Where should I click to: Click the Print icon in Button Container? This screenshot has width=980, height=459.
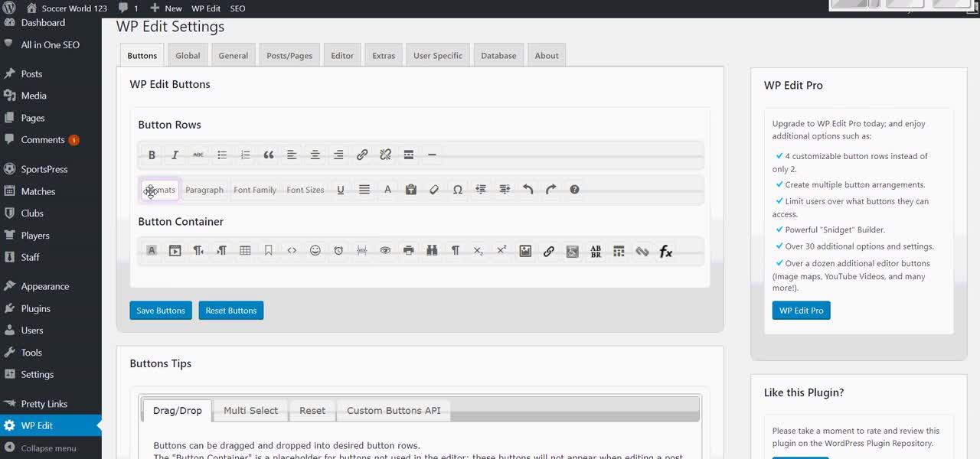tap(408, 251)
